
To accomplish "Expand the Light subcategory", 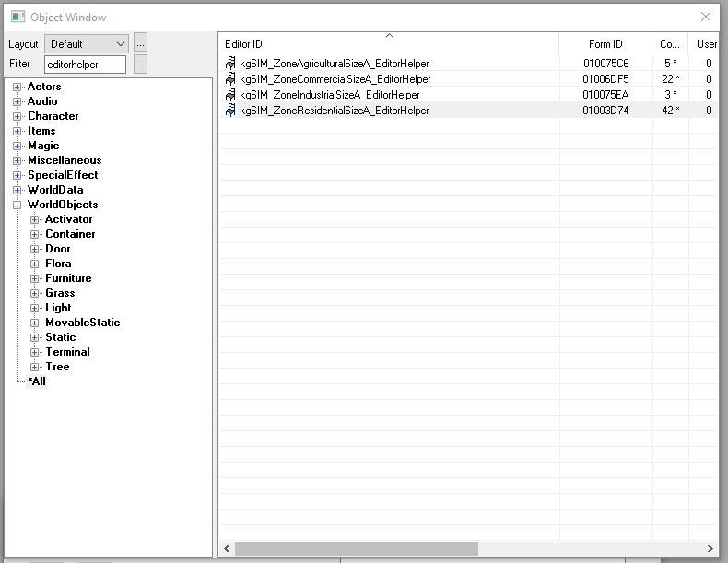I will pos(34,308).
